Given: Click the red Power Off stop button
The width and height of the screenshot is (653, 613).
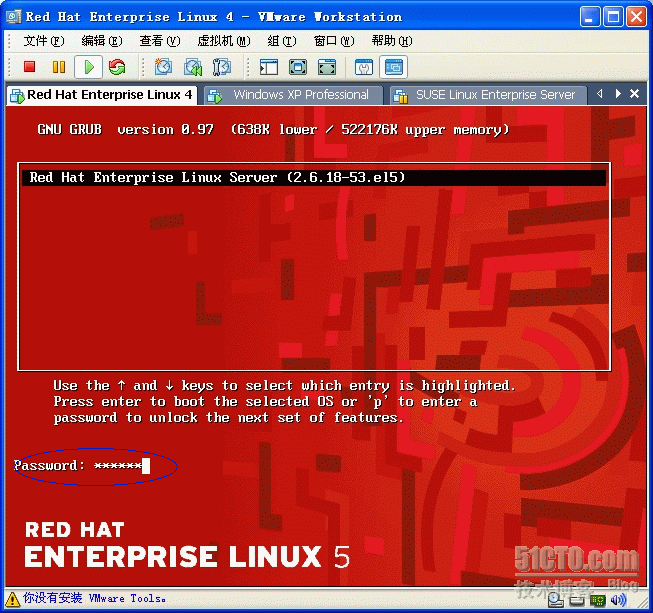Looking at the screenshot, I should pos(30,67).
